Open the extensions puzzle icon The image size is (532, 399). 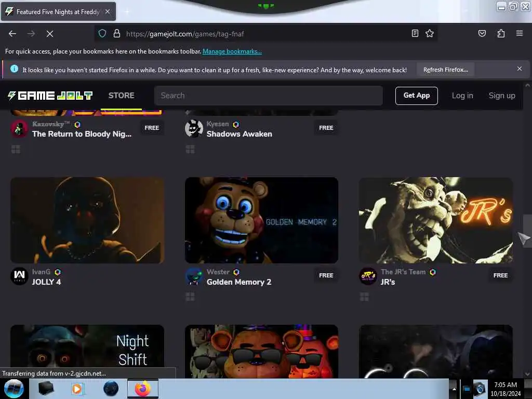pyautogui.click(x=501, y=33)
